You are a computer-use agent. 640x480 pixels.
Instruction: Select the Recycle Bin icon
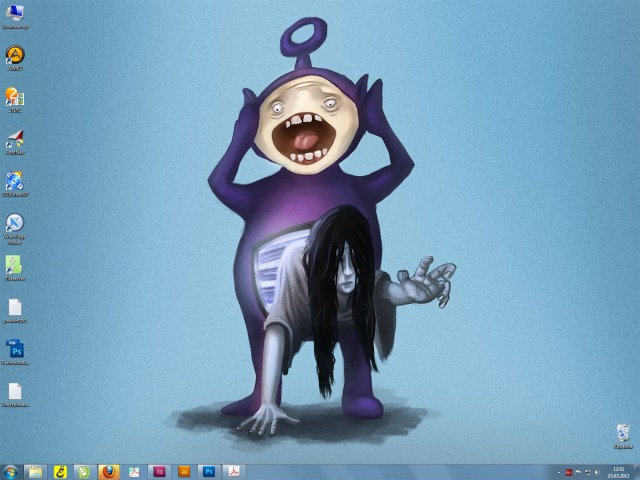(623, 436)
